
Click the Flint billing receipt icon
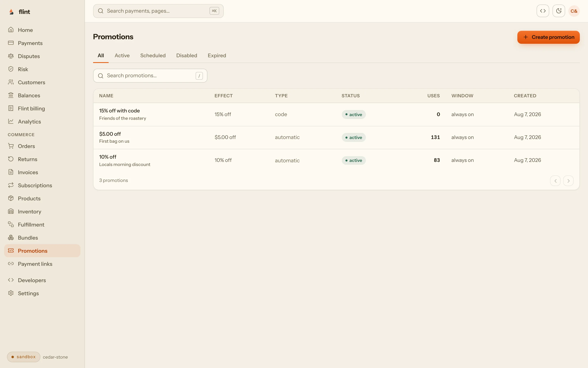click(11, 108)
